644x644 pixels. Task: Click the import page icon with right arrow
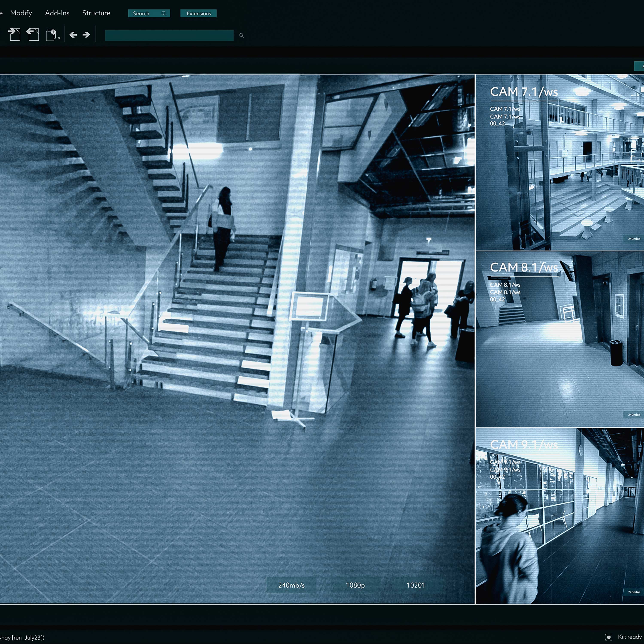pos(14,35)
